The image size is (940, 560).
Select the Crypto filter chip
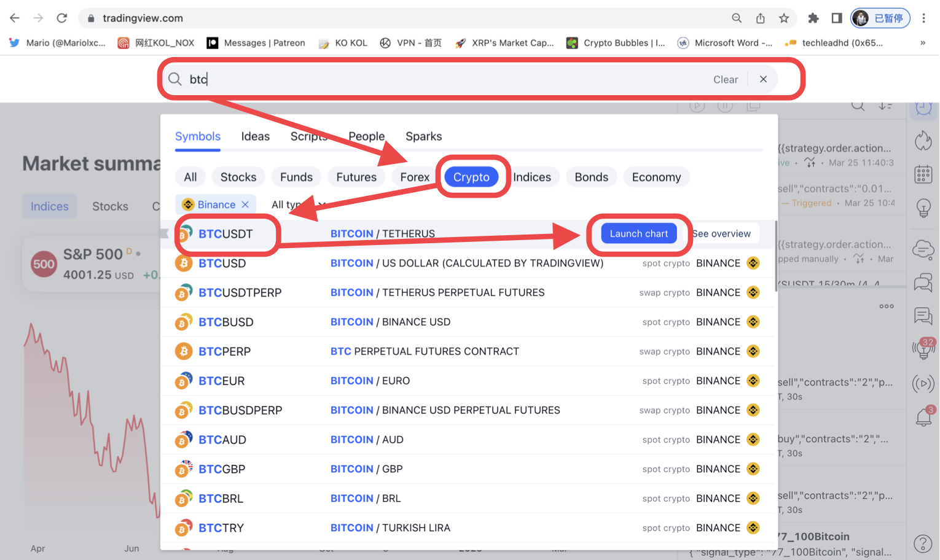tap(471, 177)
